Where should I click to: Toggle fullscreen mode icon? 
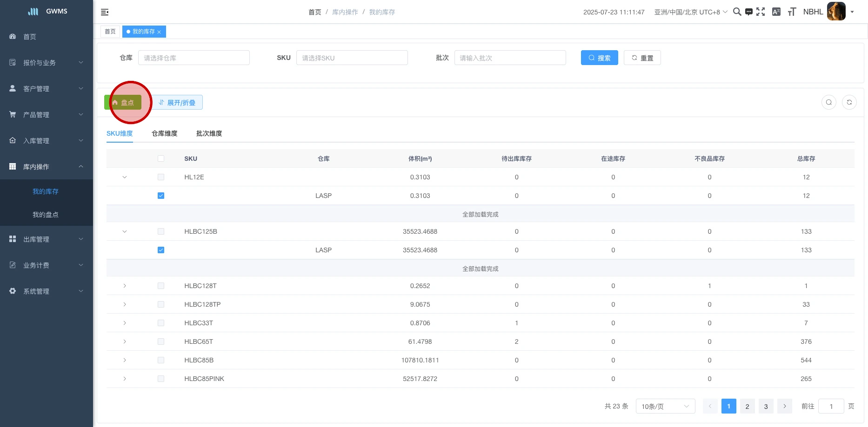[x=761, y=12]
